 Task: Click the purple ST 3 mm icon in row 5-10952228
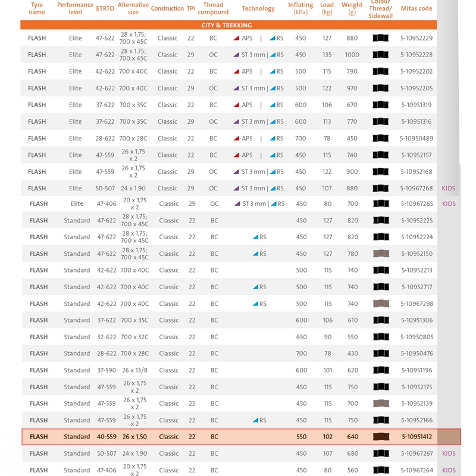(x=237, y=55)
